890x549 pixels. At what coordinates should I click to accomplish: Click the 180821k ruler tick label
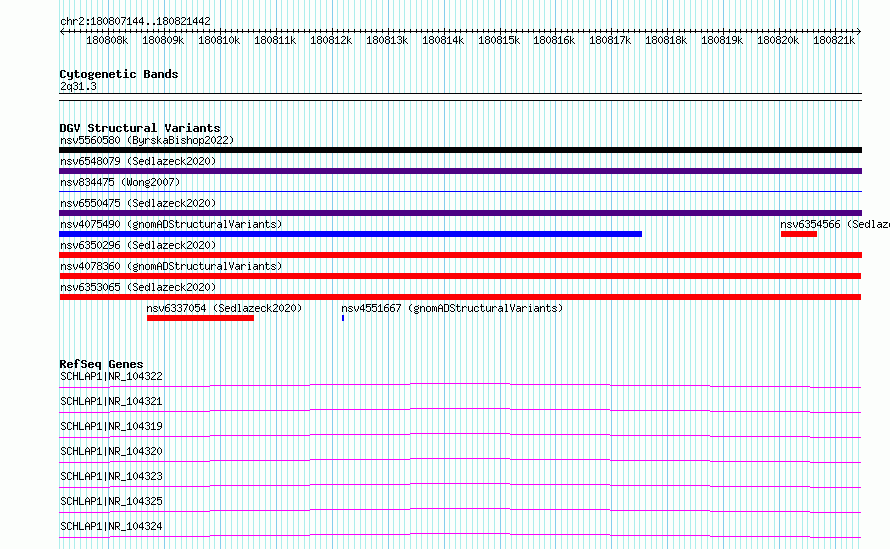pyautogui.click(x=834, y=41)
